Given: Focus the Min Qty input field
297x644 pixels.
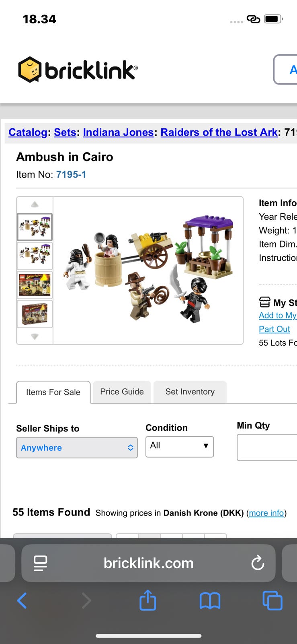Looking at the screenshot, I should coord(267,447).
